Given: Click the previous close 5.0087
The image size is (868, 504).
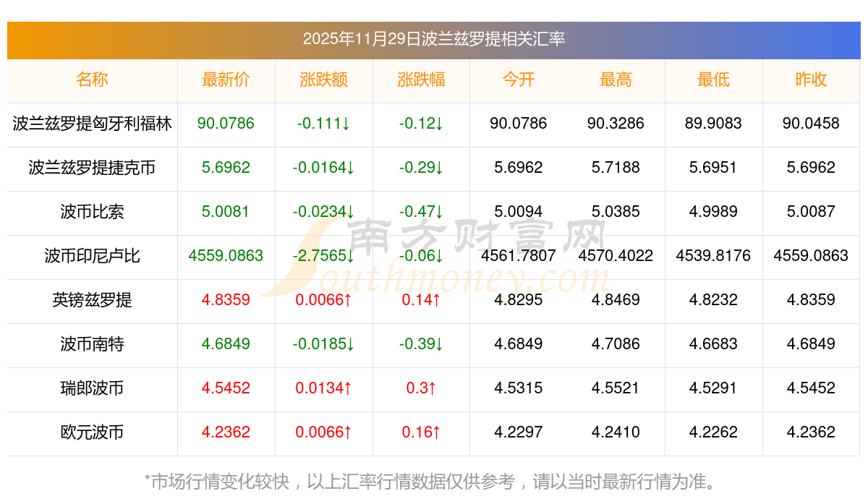Looking at the screenshot, I should click(x=811, y=212).
